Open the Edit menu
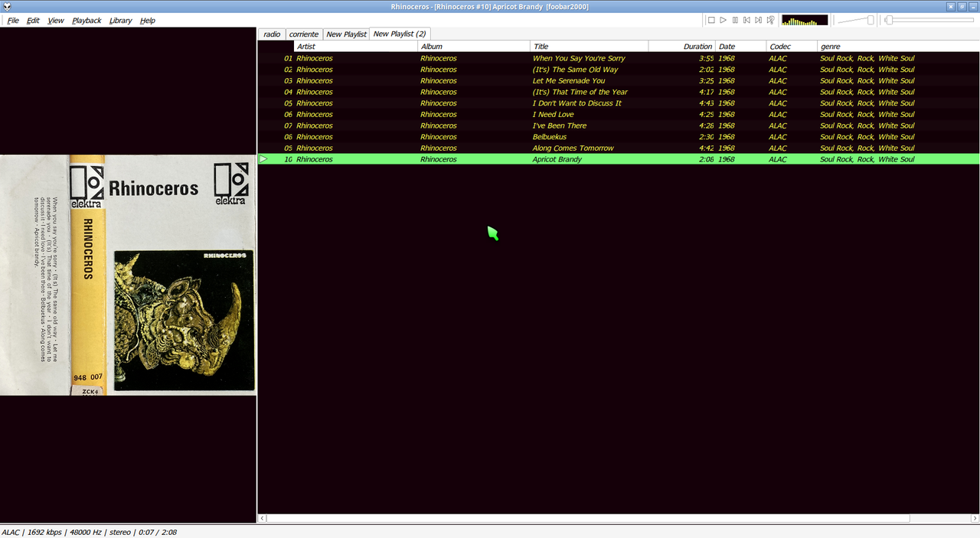 point(33,21)
